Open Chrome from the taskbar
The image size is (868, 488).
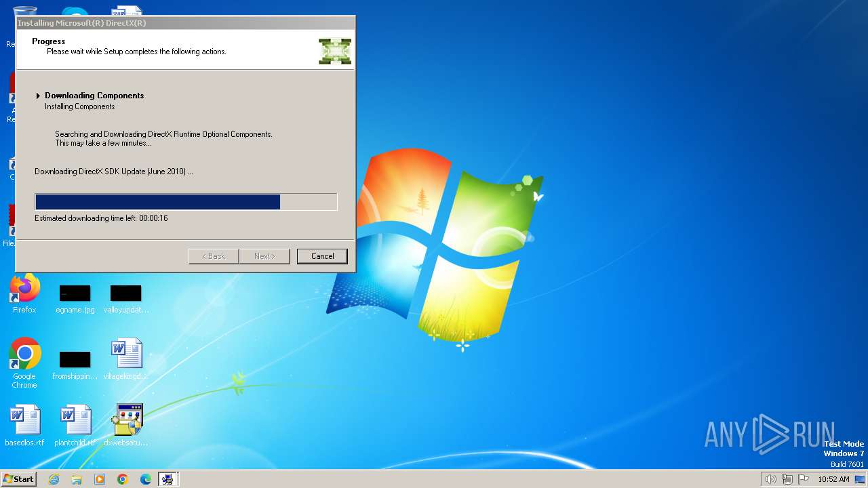coord(123,479)
